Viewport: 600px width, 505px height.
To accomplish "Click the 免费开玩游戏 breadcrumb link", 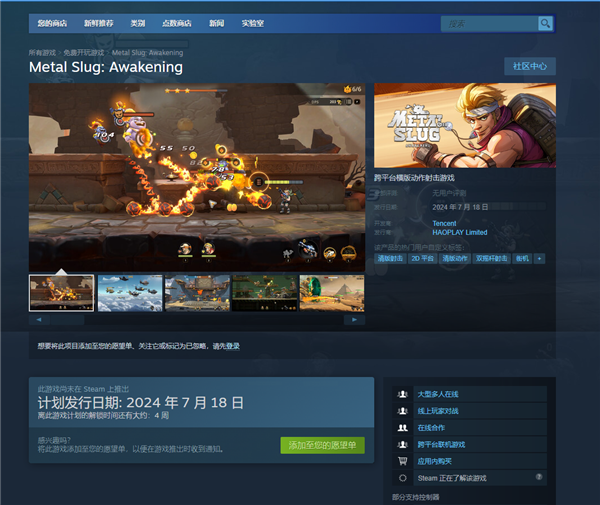I will pos(83,53).
